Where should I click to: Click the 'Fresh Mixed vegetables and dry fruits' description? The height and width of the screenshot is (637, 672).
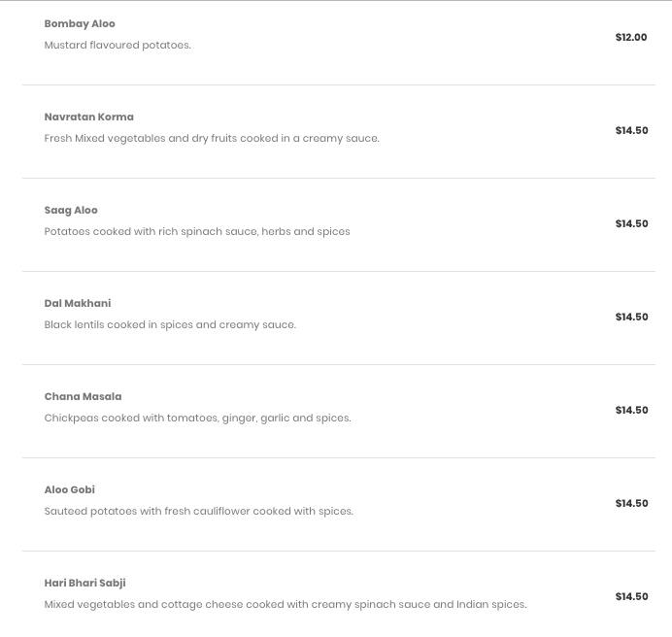tap(212, 138)
